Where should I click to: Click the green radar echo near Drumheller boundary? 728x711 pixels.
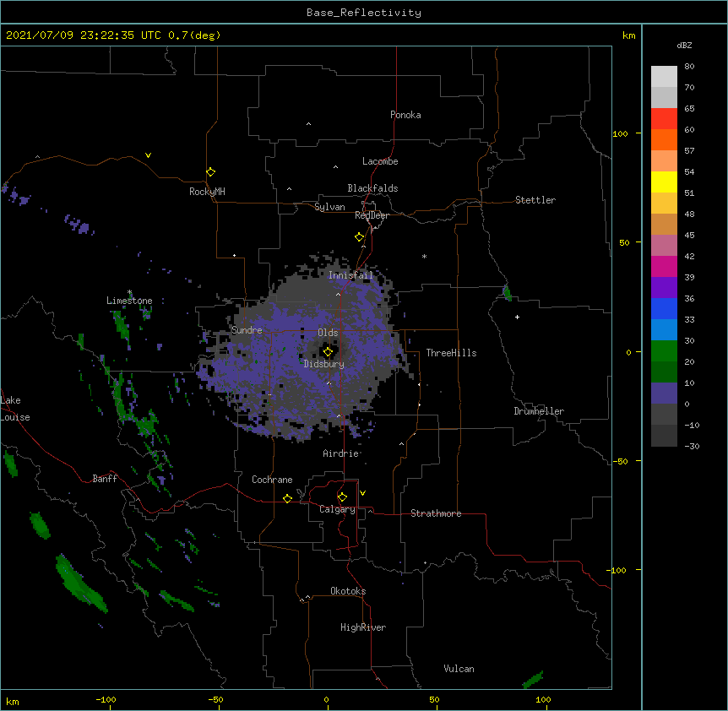[x=507, y=293]
